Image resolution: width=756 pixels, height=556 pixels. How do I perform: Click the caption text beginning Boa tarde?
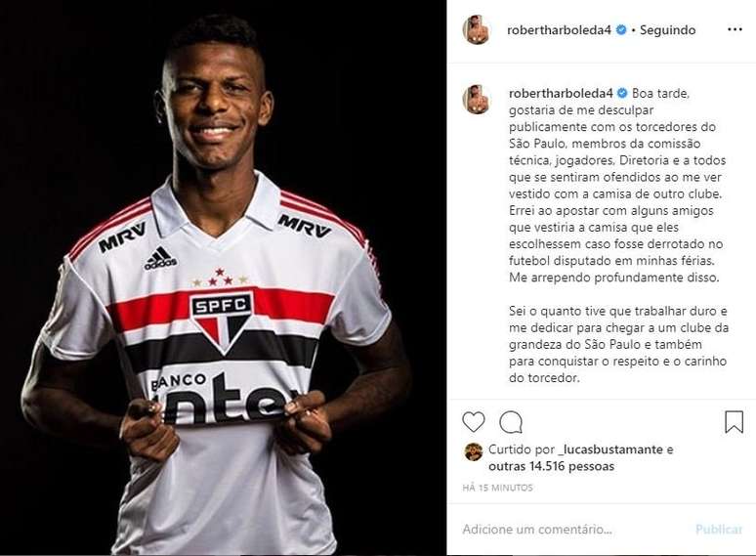click(x=617, y=186)
